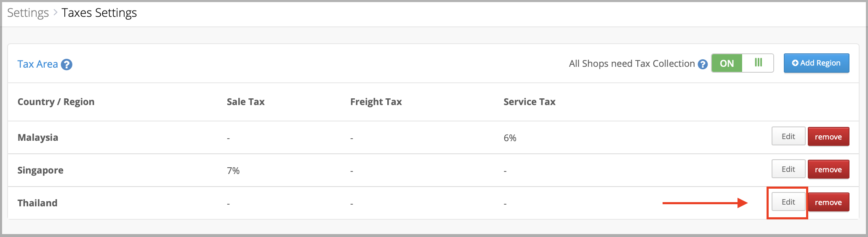Screen dimensions: 868x237
Task: Remove the Thailand tax region
Action: click(x=828, y=202)
